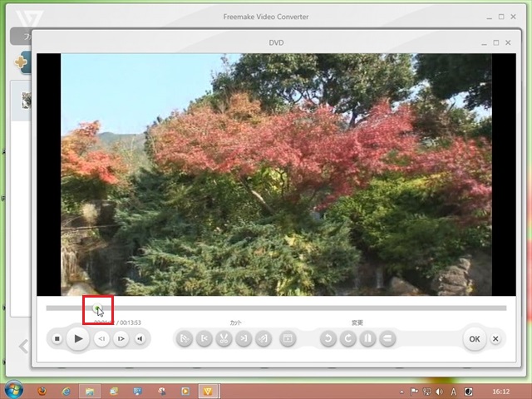532x399 pixels.
Task: Mute the audio with speaker icon
Action: (x=140, y=338)
